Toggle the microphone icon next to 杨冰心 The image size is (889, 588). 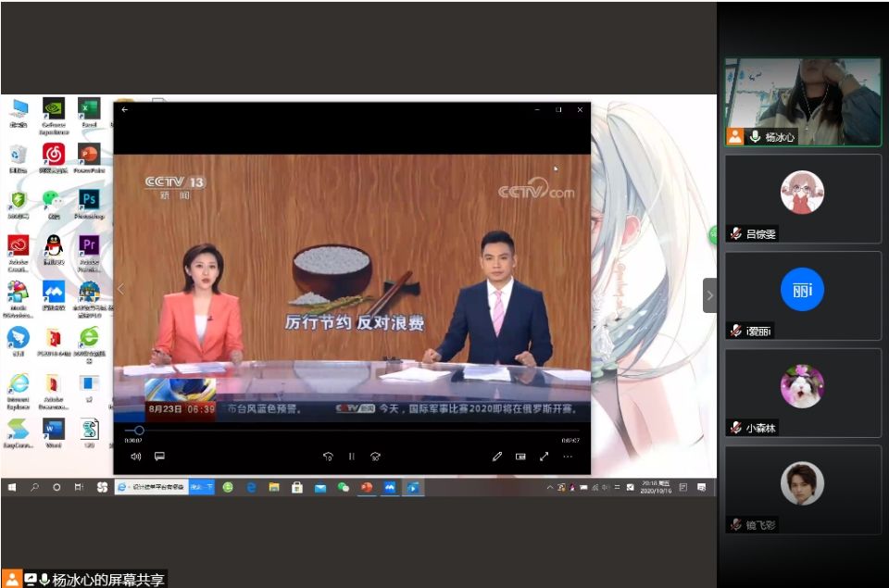755,137
